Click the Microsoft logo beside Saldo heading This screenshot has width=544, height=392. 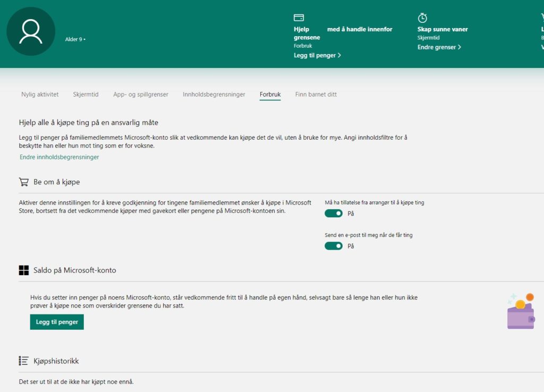(23, 270)
